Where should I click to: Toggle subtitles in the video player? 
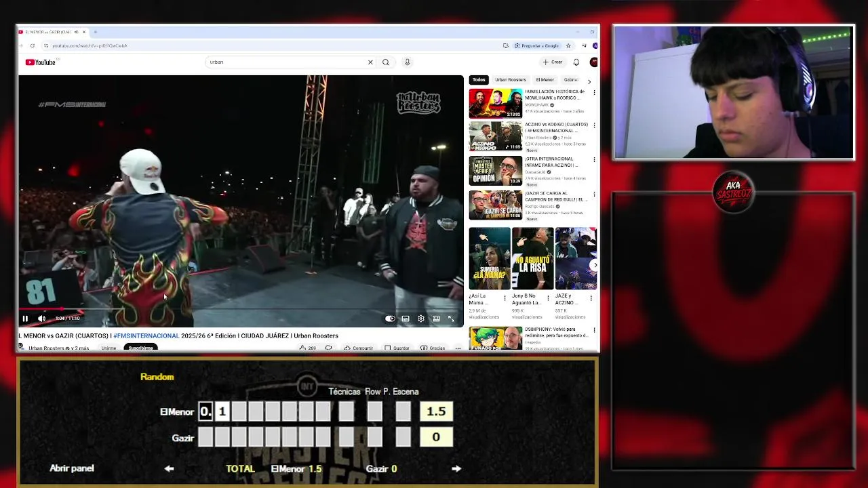[x=406, y=319]
